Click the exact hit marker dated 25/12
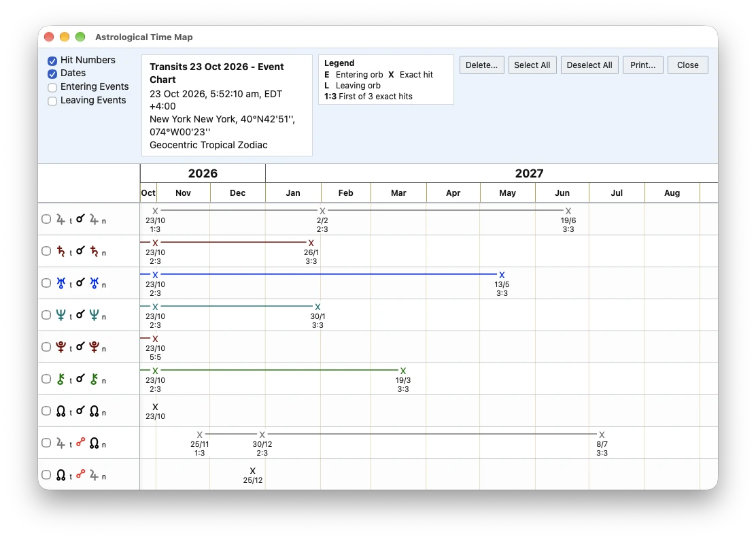Viewport: 756px width, 540px height. point(253,471)
